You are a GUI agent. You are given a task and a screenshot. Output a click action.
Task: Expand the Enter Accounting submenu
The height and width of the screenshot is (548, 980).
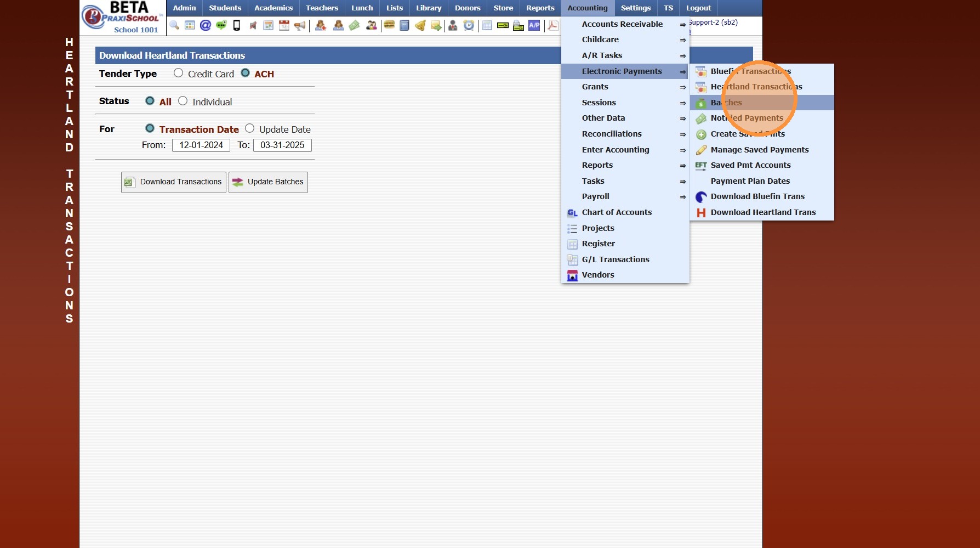tap(625, 150)
